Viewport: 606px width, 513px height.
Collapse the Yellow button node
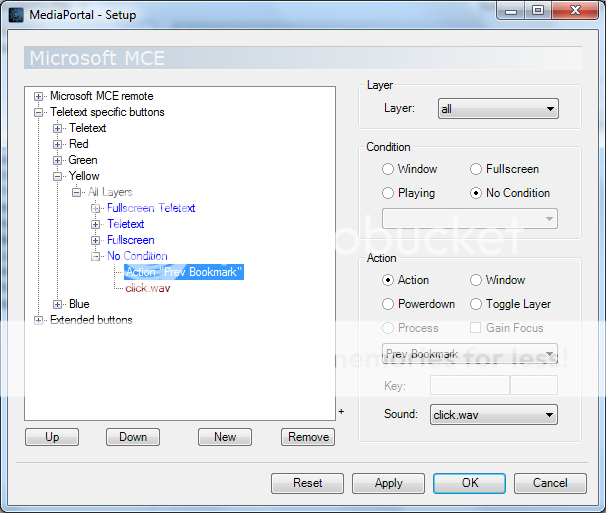coord(58,176)
